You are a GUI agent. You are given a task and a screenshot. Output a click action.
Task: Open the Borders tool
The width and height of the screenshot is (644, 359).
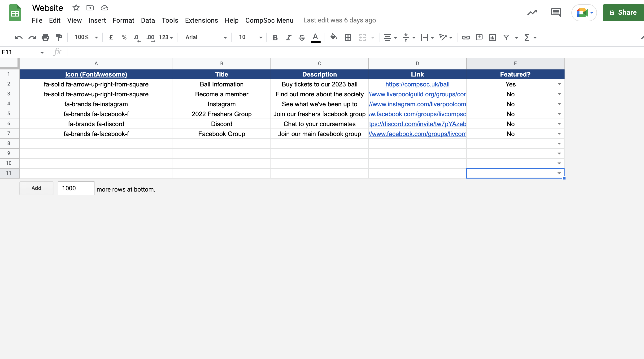pos(348,38)
